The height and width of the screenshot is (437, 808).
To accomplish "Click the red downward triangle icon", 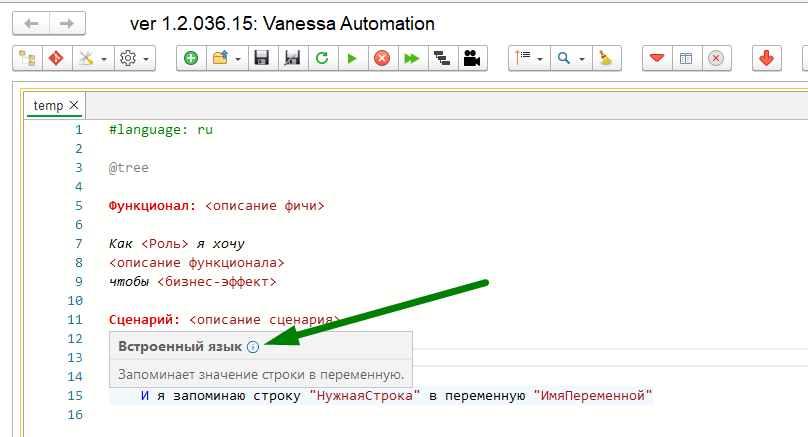I will (657, 58).
